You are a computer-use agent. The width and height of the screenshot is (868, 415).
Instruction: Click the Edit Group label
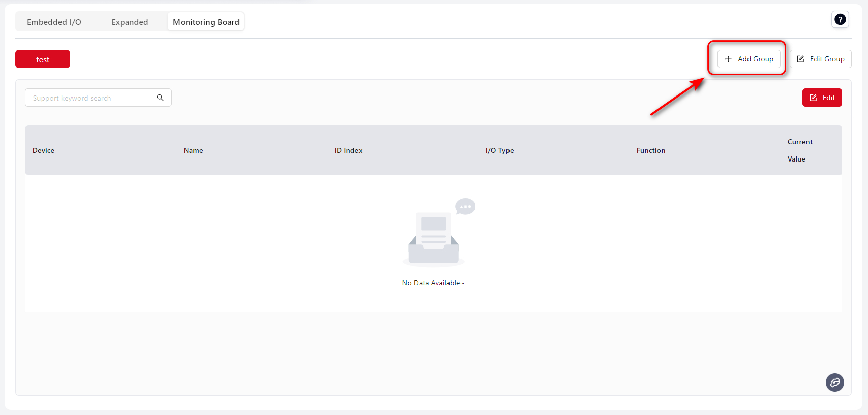[827, 59]
